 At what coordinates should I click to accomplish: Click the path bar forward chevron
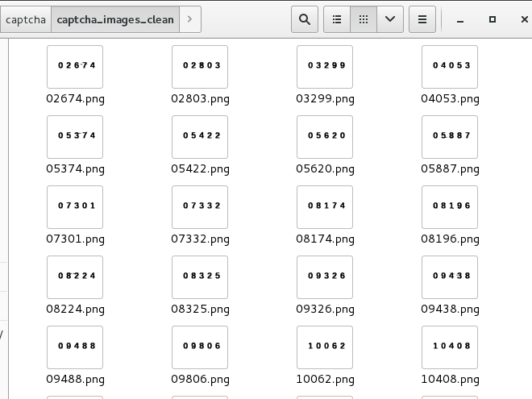[190, 19]
